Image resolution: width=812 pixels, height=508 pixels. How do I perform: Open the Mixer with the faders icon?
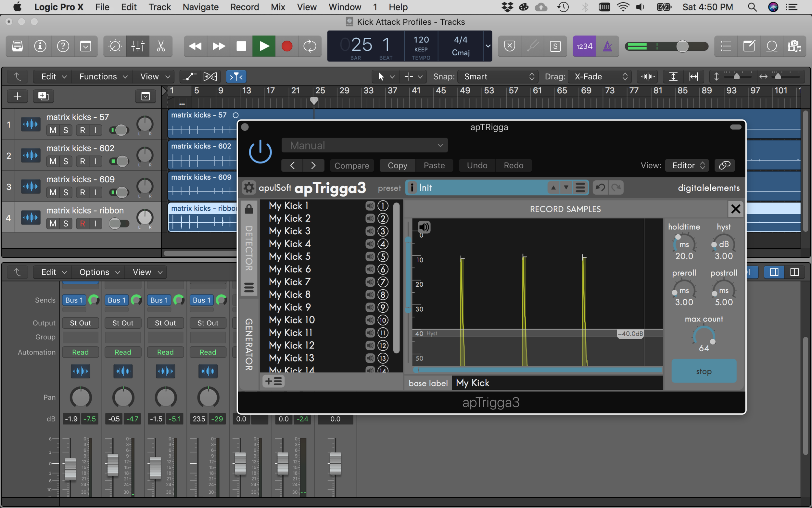[138, 46]
